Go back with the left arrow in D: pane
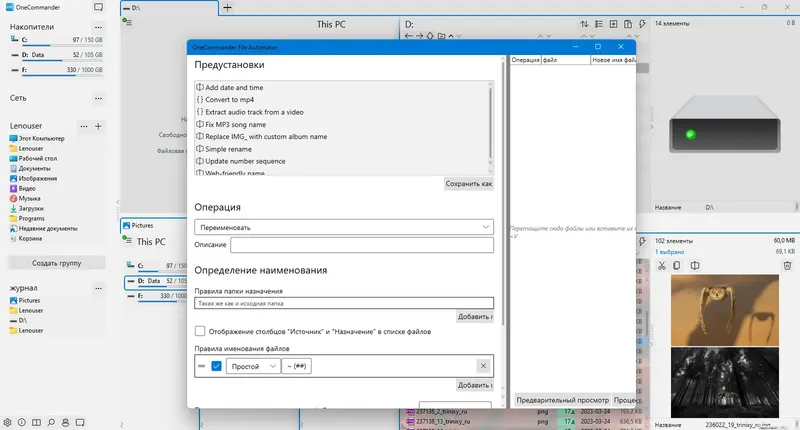This screenshot has height=430, width=800. pos(408,36)
